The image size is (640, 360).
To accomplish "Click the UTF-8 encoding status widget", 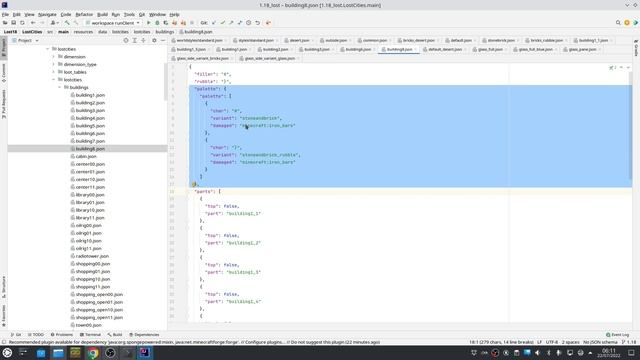I will [x=551, y=342].
